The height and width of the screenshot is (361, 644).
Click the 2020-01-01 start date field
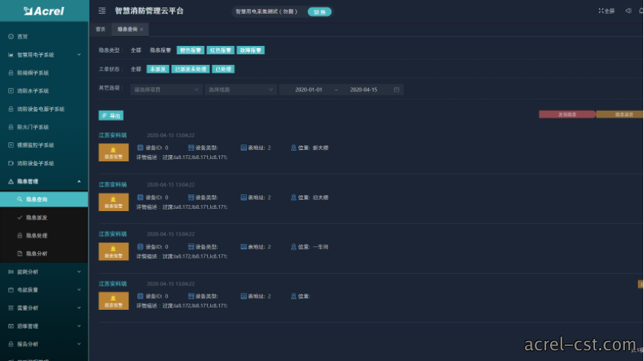coord(309,89)
